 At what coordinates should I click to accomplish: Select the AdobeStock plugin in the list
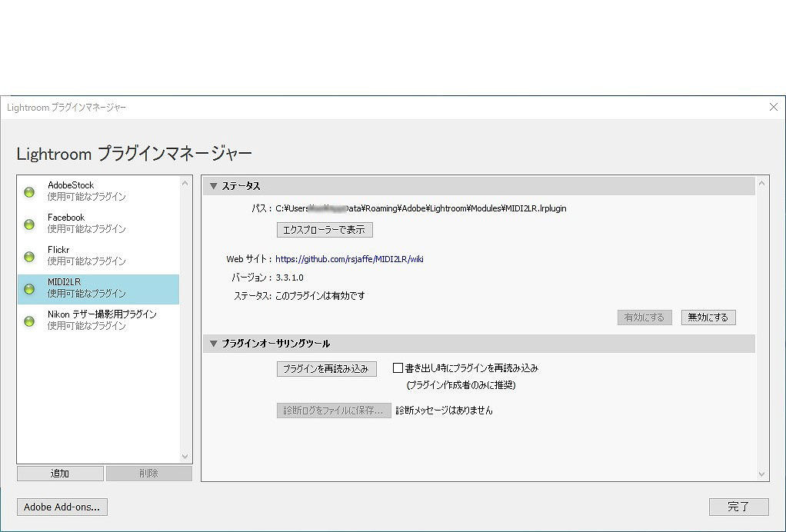(98, 191)
